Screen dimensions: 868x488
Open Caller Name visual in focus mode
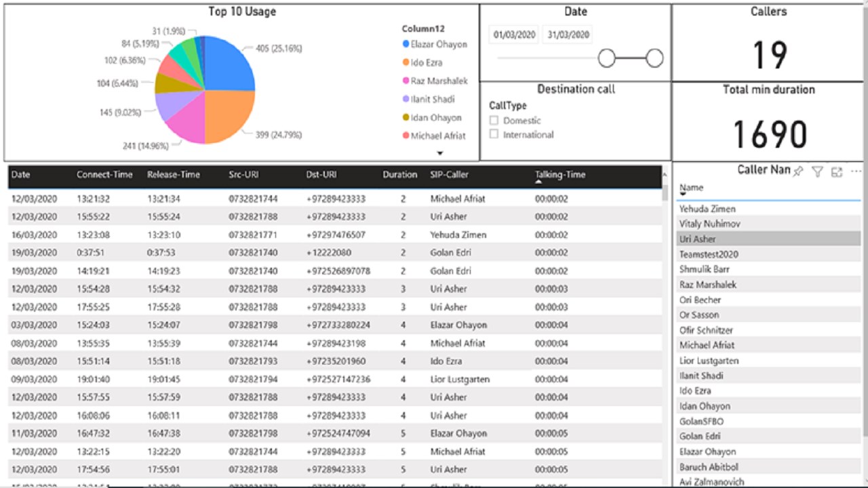tap(837, 172)
